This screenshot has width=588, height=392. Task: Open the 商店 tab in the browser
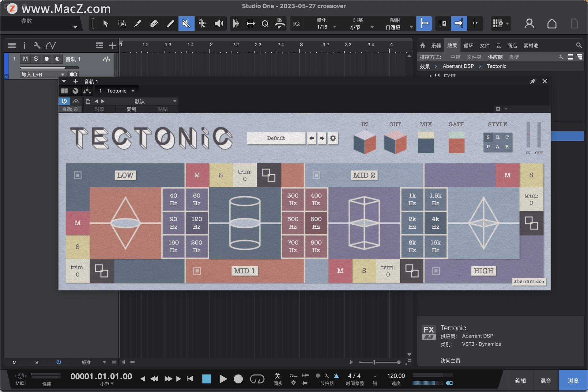[512, 45]
